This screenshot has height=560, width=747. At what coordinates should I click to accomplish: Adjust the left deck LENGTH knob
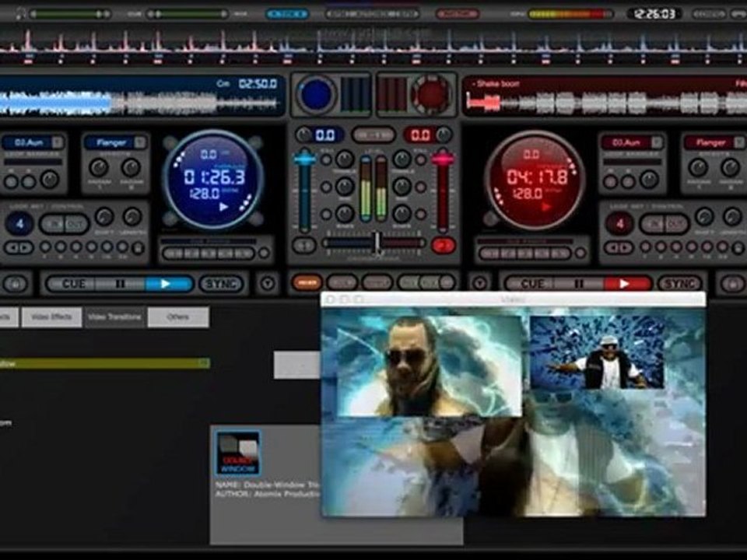click(132, 217)
